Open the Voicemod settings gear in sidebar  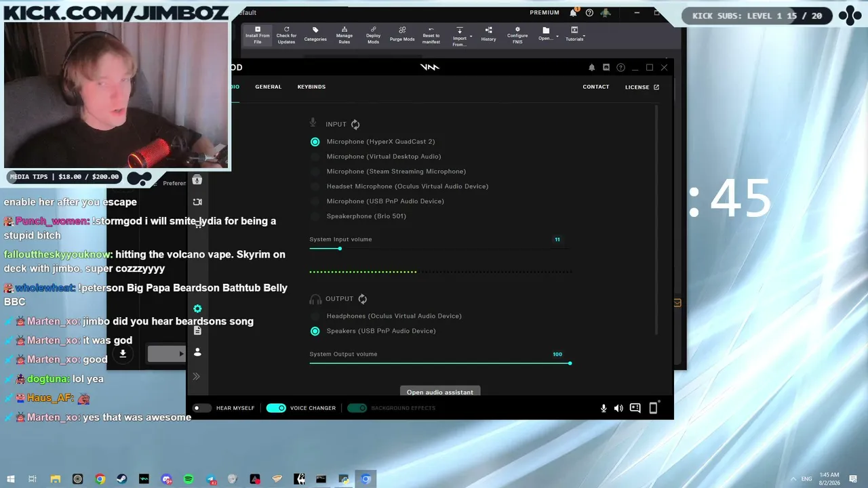197,308
